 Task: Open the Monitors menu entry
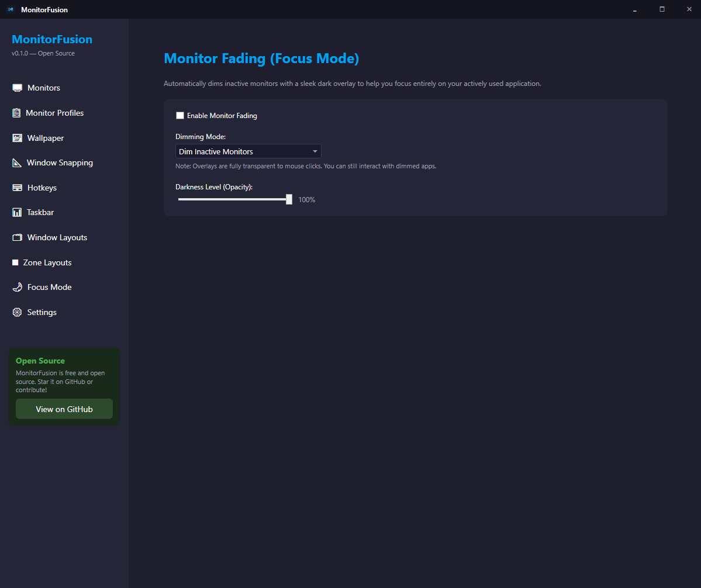43,87
